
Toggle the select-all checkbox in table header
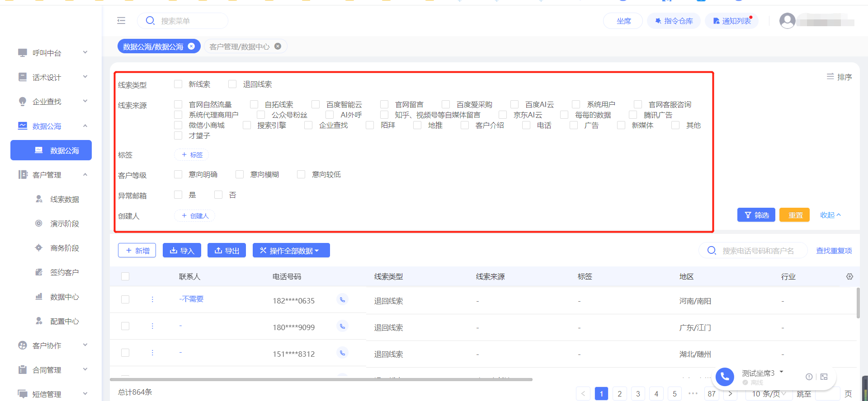pos(125,276)
